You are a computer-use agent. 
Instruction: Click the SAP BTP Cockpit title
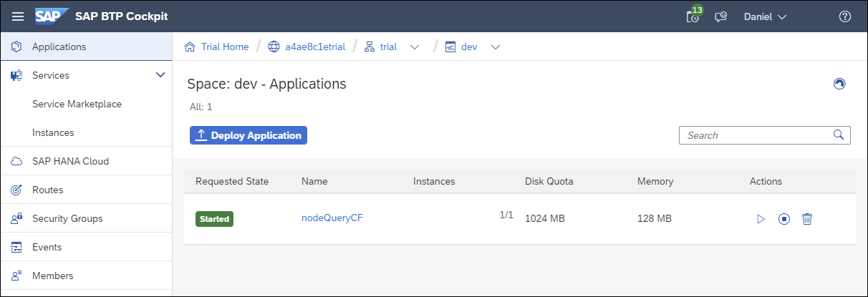[x=122, y=16]
